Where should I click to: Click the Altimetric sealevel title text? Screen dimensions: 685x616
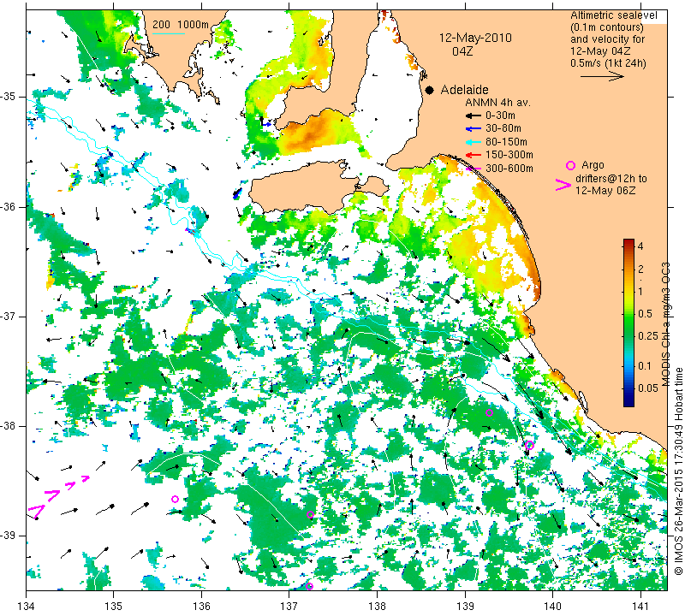coord(613,15)
